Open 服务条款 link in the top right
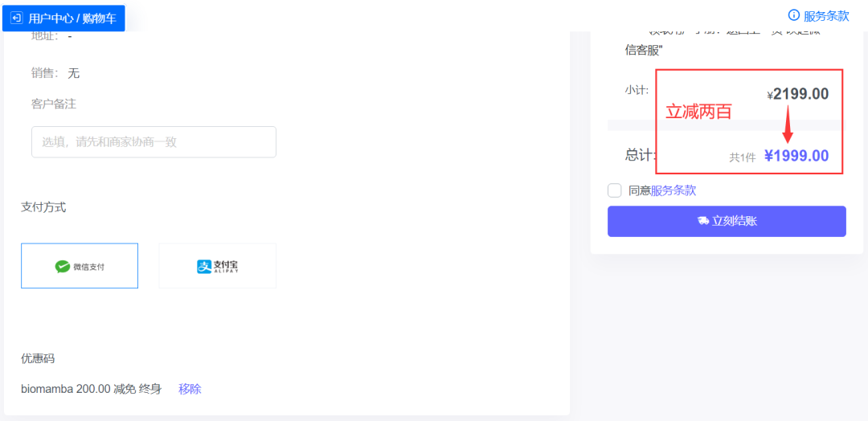868x421 pixels. pyautogui.click(x=826, y=15)
